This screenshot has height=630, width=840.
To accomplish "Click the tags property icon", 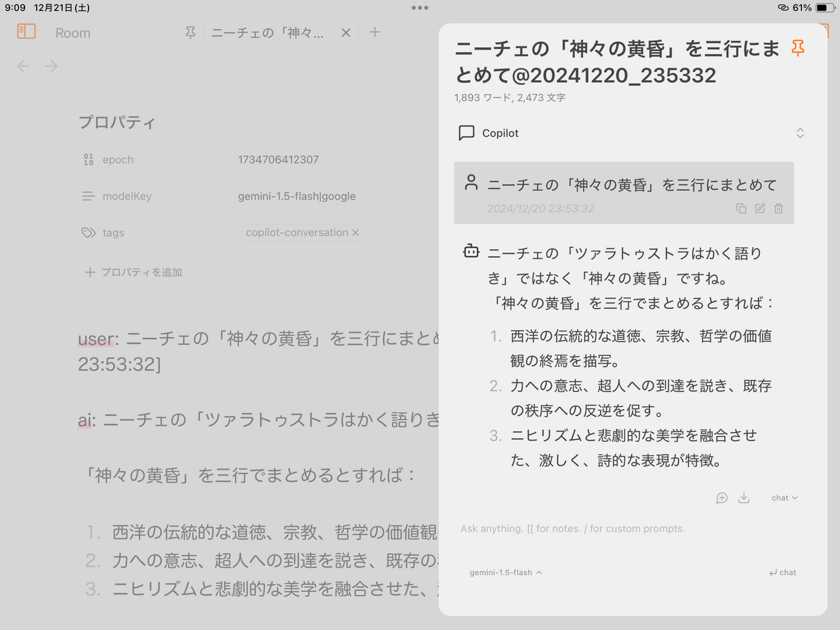I will click(89, 233).
